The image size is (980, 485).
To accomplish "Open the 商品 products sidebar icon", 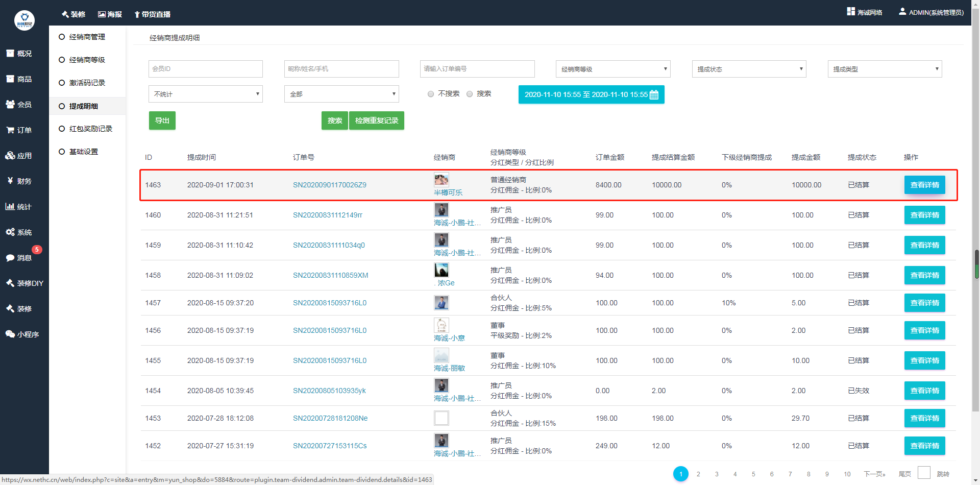I will tap(10, 79).
